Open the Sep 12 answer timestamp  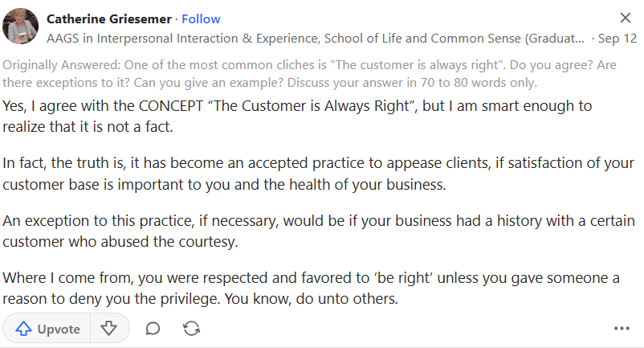[618, 39]
